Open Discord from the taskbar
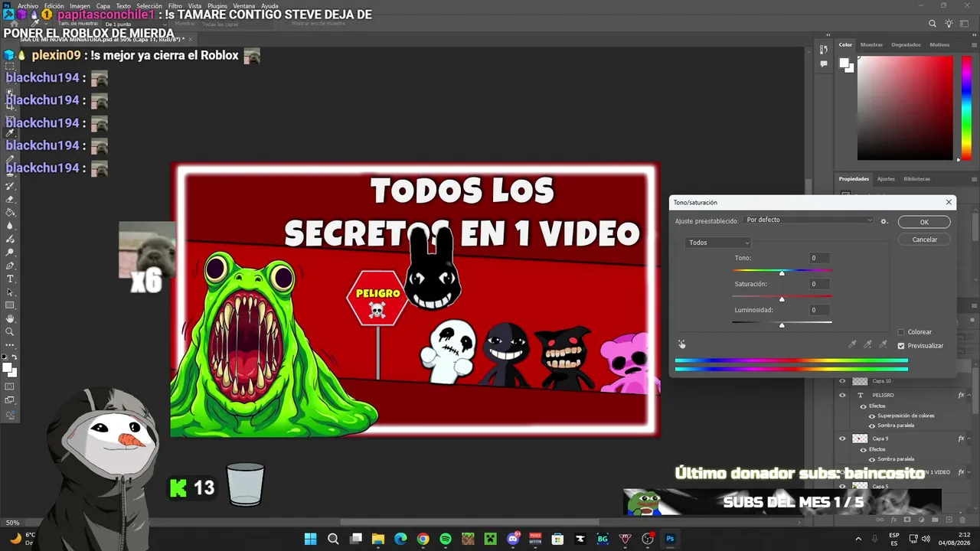This screenshot has height=551, width=980. (513, 539)
